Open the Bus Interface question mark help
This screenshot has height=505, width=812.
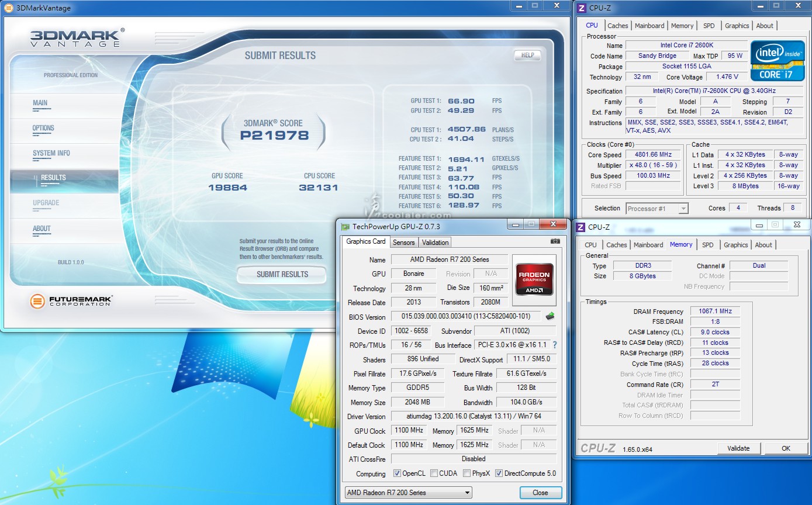(x=555, y=345)
